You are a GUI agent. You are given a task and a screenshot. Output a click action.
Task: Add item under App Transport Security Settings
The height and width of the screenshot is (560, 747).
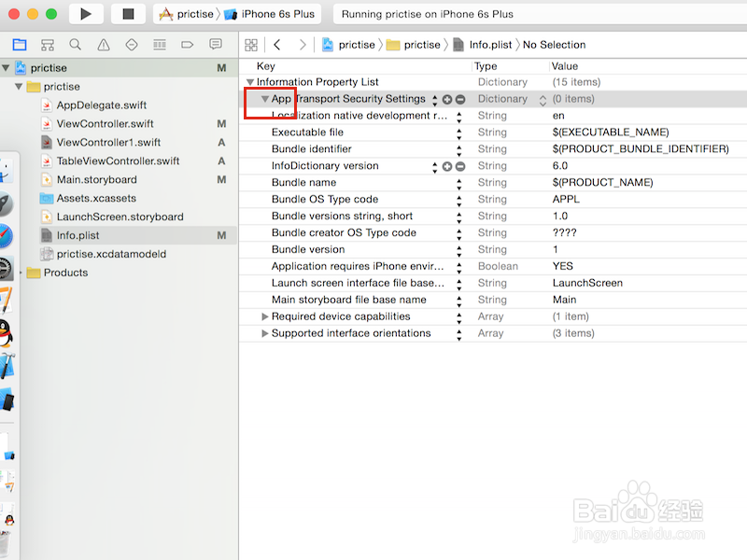click(447, 100)
